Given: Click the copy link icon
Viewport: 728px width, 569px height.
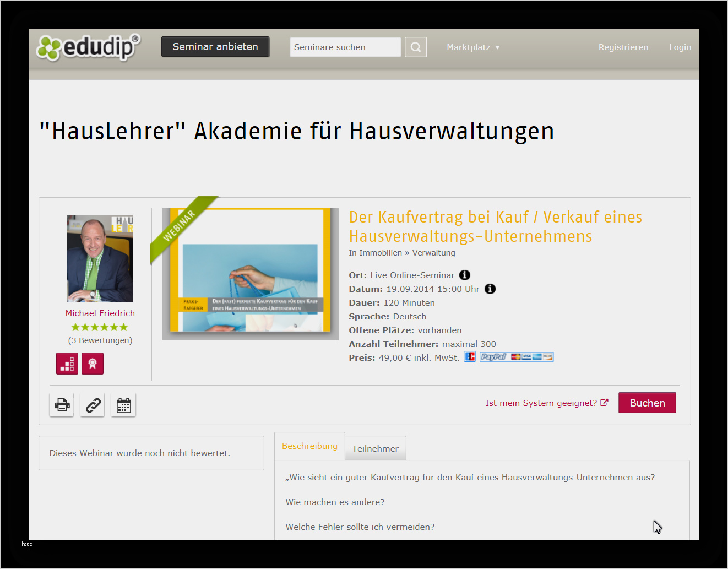Looking at the screenshot, I should (x=92, y=405).
